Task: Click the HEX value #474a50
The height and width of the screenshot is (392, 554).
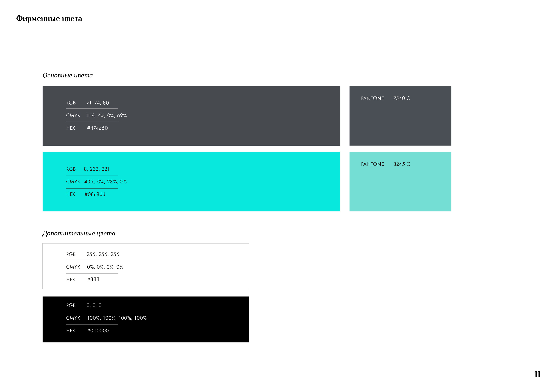Action: [97, 128]
